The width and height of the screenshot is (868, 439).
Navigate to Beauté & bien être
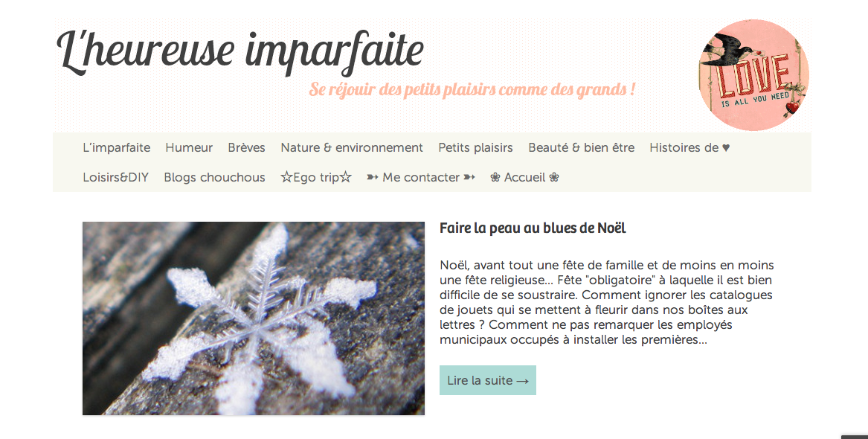(581, 147)
